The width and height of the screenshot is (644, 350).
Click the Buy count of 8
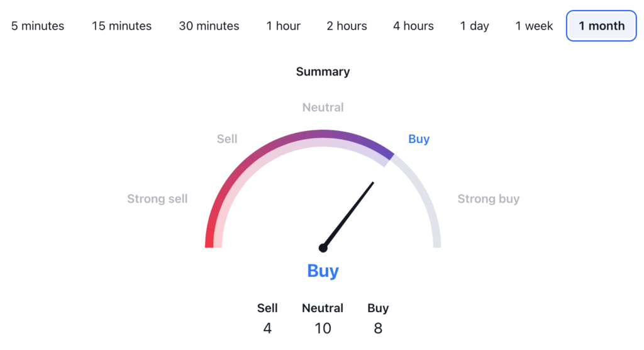click(378, 328)
